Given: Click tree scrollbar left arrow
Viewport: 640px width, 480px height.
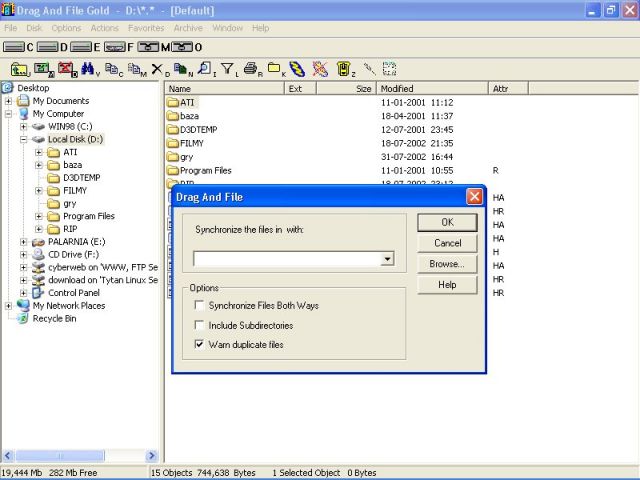Looking at the screenshot, I should 8,456.
